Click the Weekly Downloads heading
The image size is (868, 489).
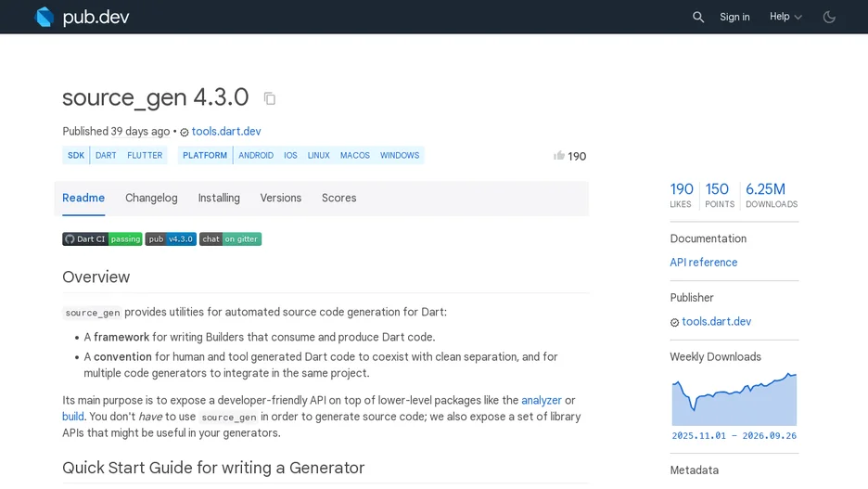pos(715,357)
